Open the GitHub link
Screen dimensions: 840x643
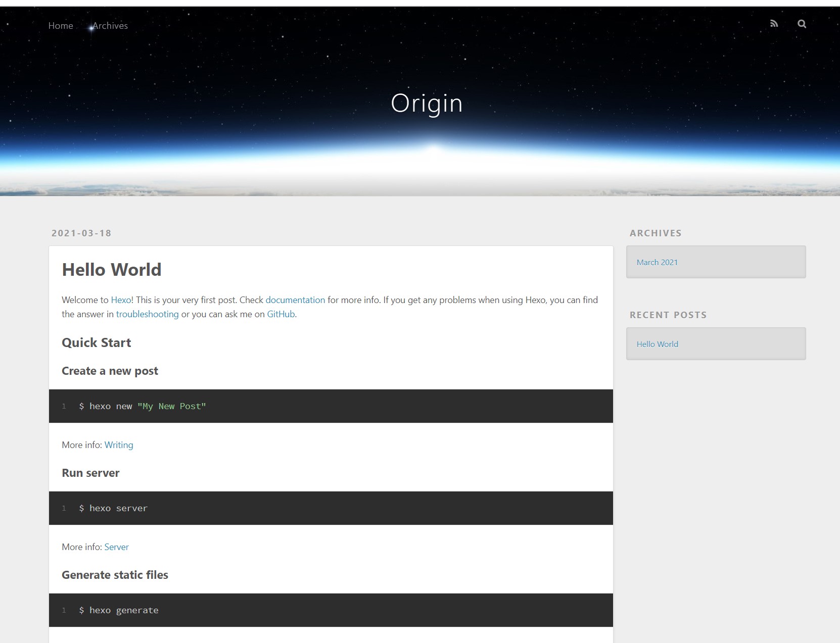pos(281,314)
